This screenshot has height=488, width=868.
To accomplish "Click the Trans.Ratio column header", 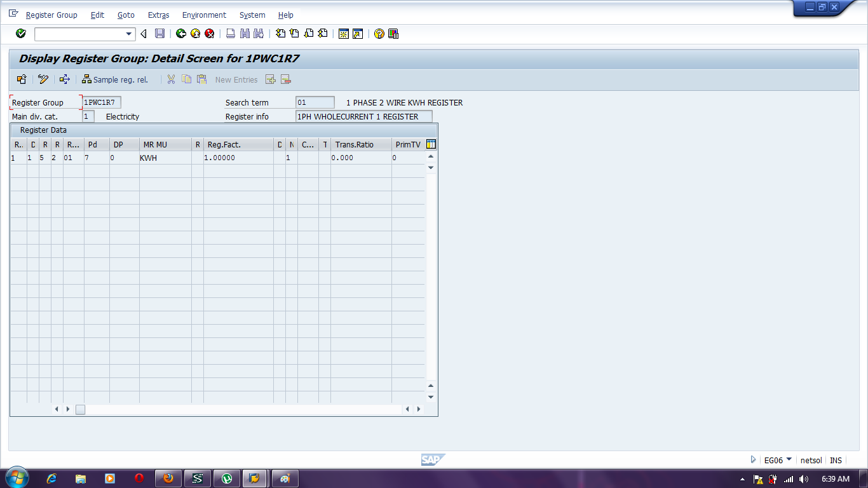I will [x=361, y=144].
